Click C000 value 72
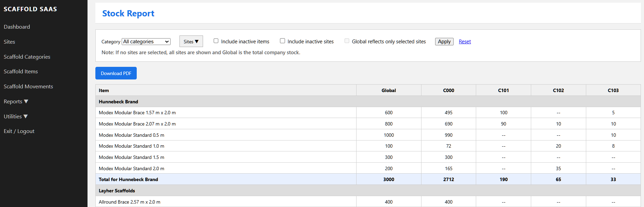The height and width of the screenshot is (207, 644). 448,146
